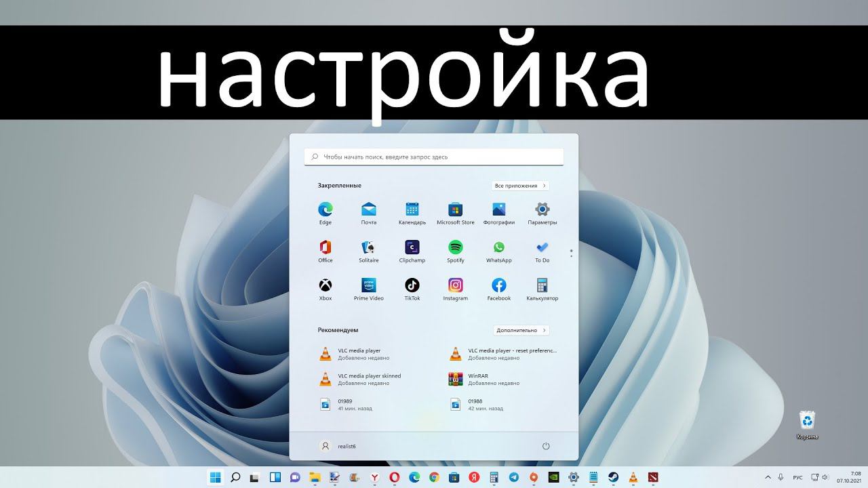The width and height of the screenshot is (868, 488).
Task: Click the Windows Start button on taskbar
Action: coord(216,477)
